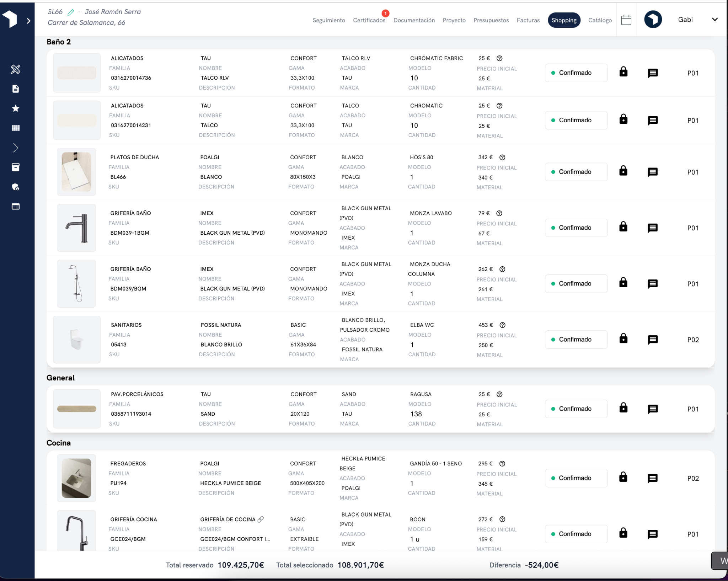Open the Gabi user menu dropdown arrow
Viewport: 728px width, 581px height.
coord(714,20)
